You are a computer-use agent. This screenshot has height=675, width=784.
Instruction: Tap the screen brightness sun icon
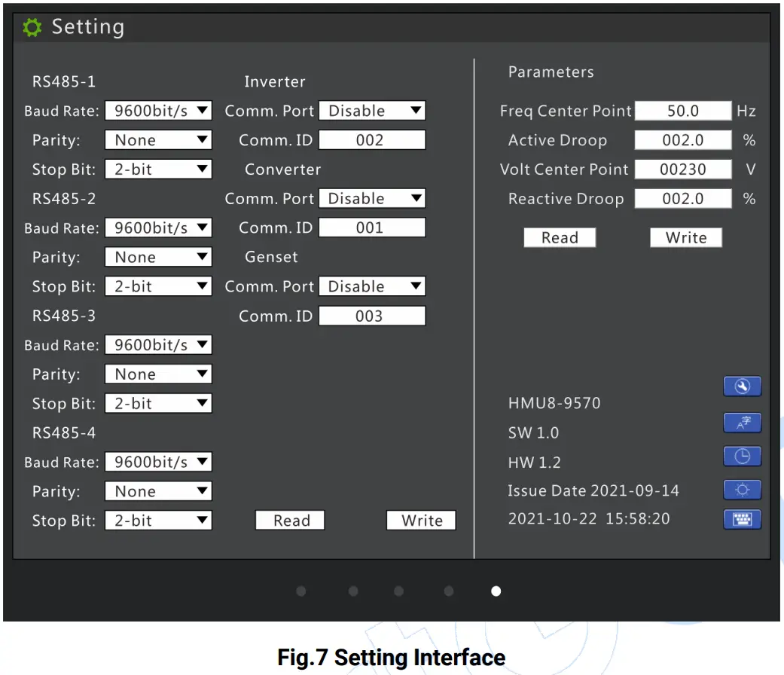pyautogui.click(x=742, y=490)
